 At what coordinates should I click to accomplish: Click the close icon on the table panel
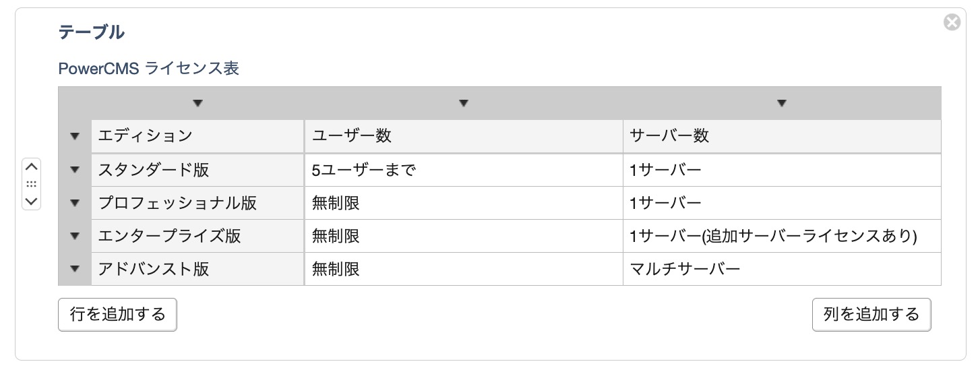(x=952, y=23)
